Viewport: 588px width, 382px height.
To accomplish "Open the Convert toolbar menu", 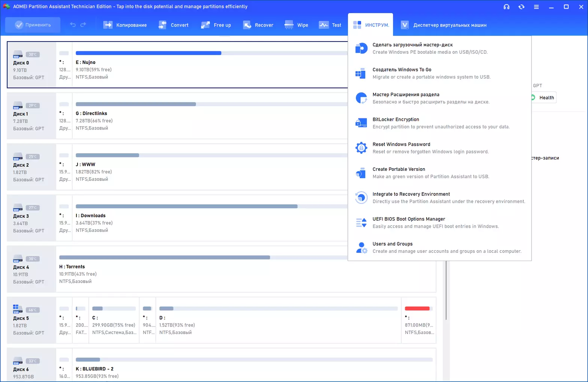I will (x=174, y=25).
